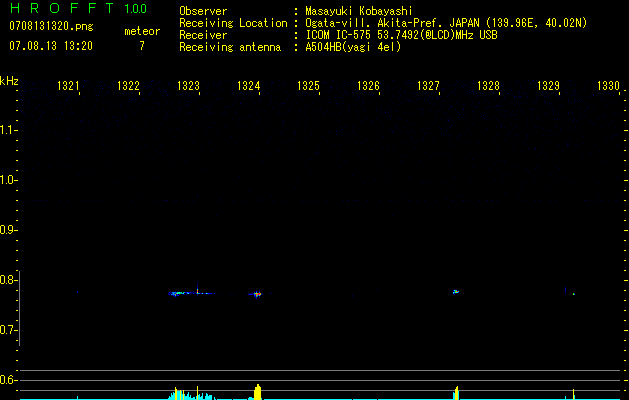Click the Receiving Location label
This screenshot has width=629, height=400.
coord(233,23)
